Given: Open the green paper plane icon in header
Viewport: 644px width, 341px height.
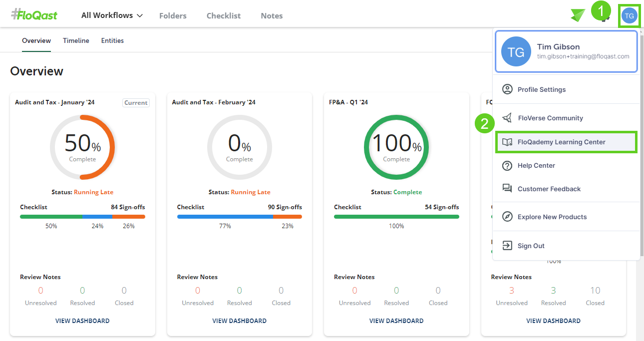Looking at the screenshot, I should (578, 15).
